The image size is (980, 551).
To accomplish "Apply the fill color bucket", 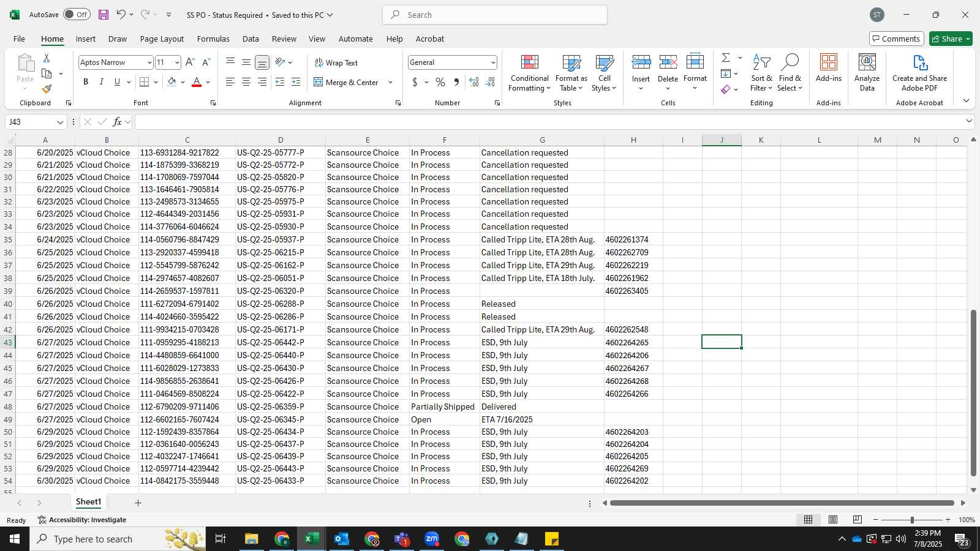I will 171,82.
